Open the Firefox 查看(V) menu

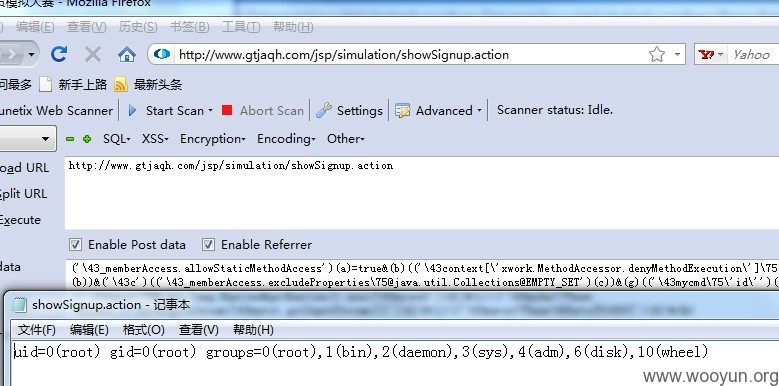pos(86,26)
